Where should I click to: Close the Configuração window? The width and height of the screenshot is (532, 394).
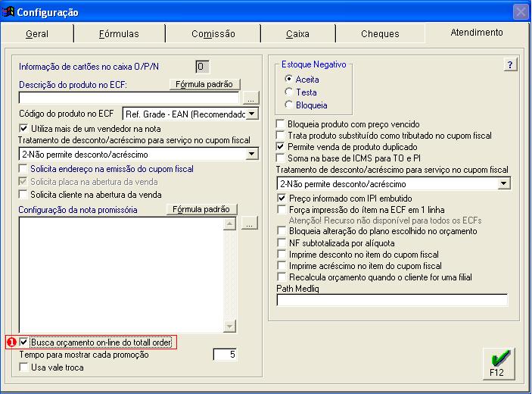521,12
